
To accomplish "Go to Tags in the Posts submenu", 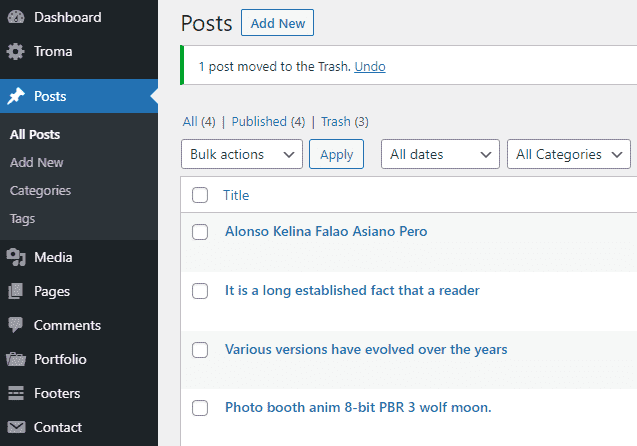I will point(22,218).
